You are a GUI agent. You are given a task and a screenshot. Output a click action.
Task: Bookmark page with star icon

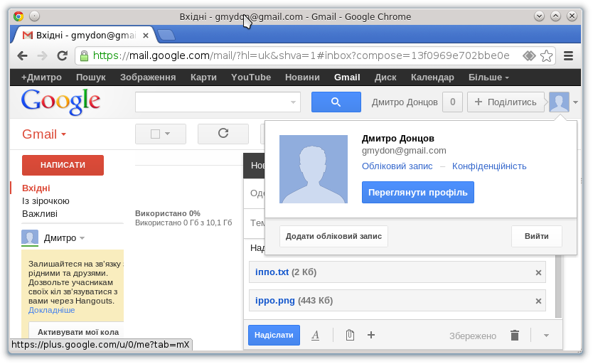(x=546, y=56)
